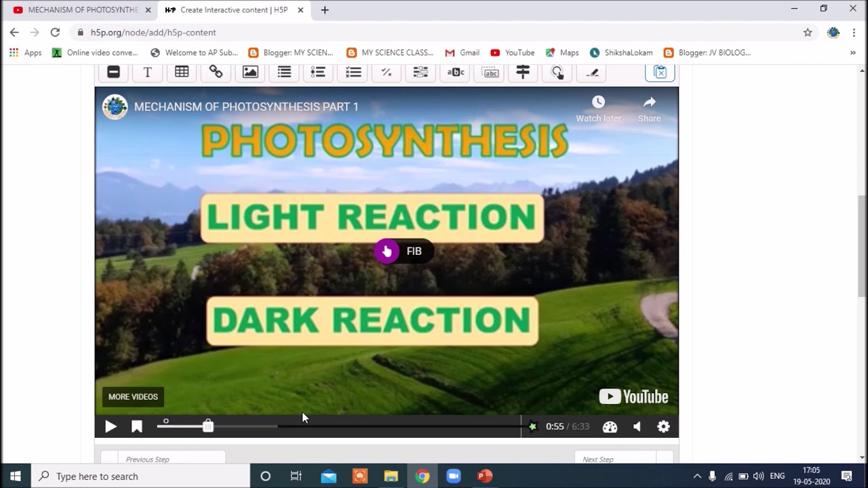
Task: Click the MORE VIDEOS button
Action: point(133,396)
